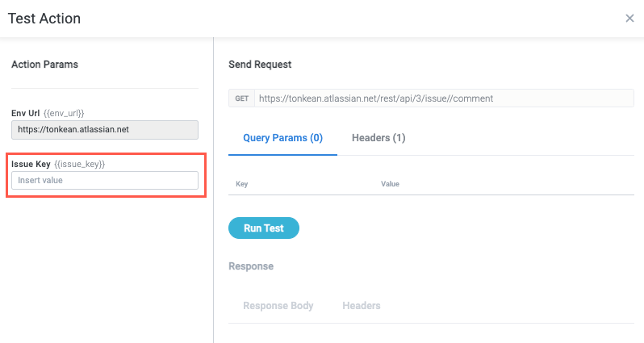The width and height of the screenshot is (644, 343).
Task: Click the {{issue_key}} variable label
Action: point(79,164)
